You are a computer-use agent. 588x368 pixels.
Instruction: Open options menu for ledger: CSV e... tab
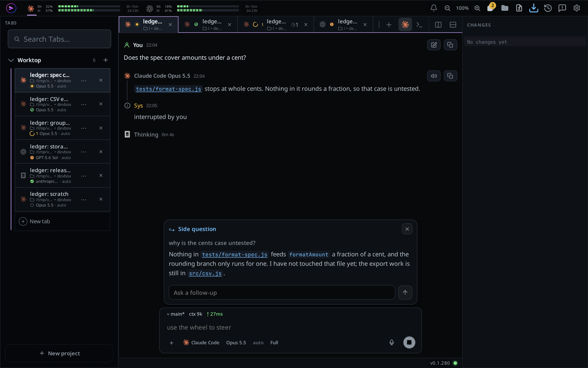click(x=84, y=104)
